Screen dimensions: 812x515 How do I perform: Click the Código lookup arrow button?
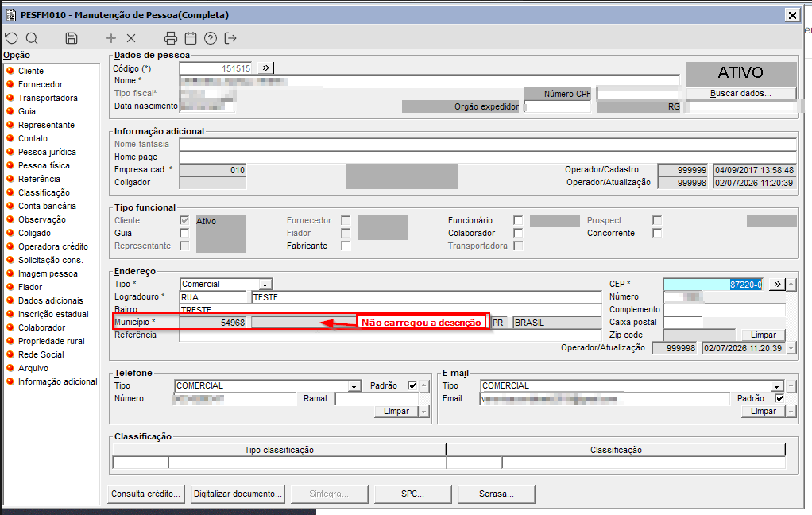(265, 68)
